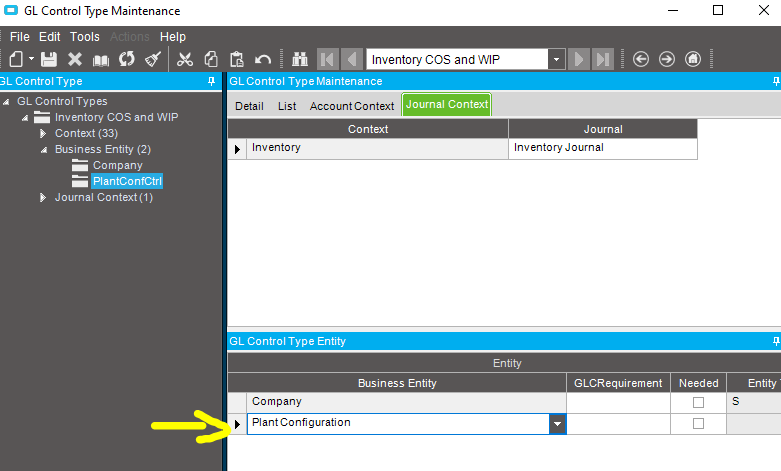Click the Home circular icon
Screen dimensions: 781x471
pos(693,59)
